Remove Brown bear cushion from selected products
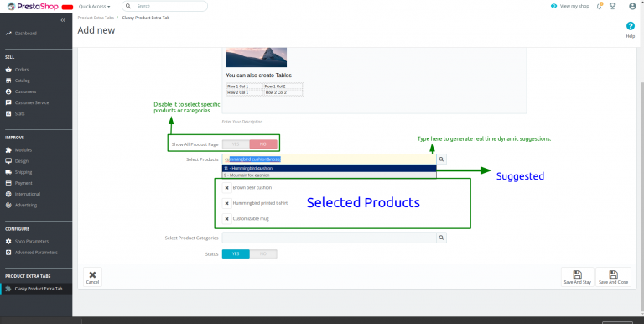This screenshot has height=324, width=644. click(226, 188)
